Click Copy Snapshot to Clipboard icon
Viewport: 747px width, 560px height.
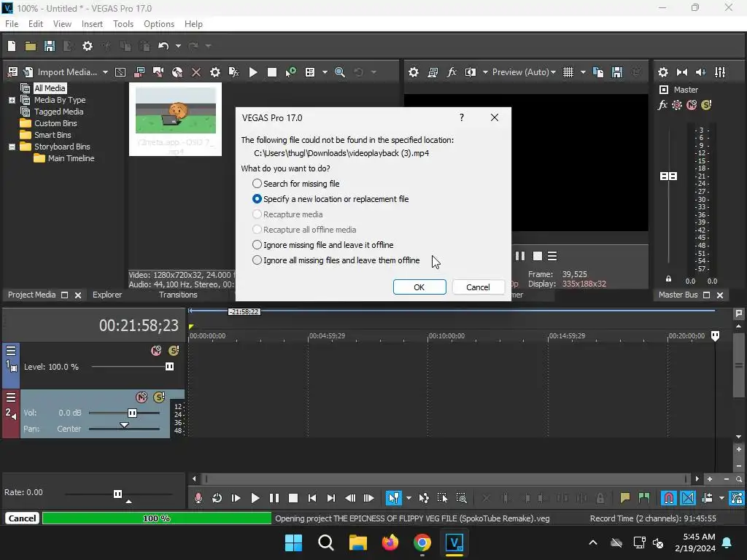coord(598,72)
